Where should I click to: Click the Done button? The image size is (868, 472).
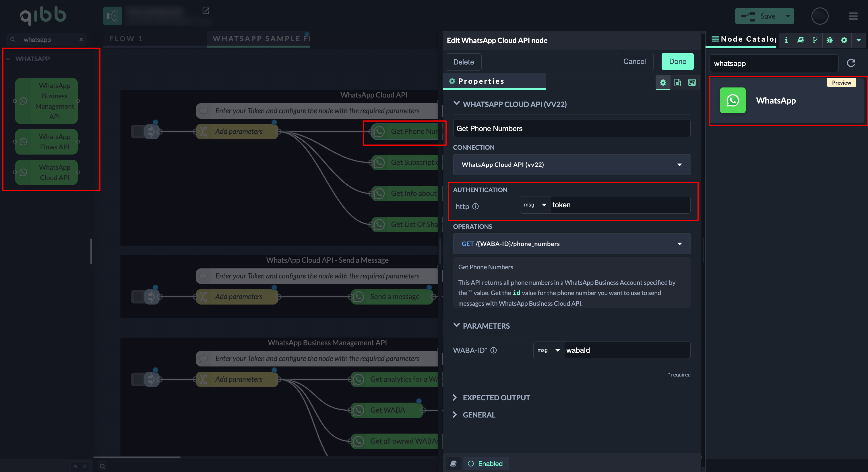point(677,62)
